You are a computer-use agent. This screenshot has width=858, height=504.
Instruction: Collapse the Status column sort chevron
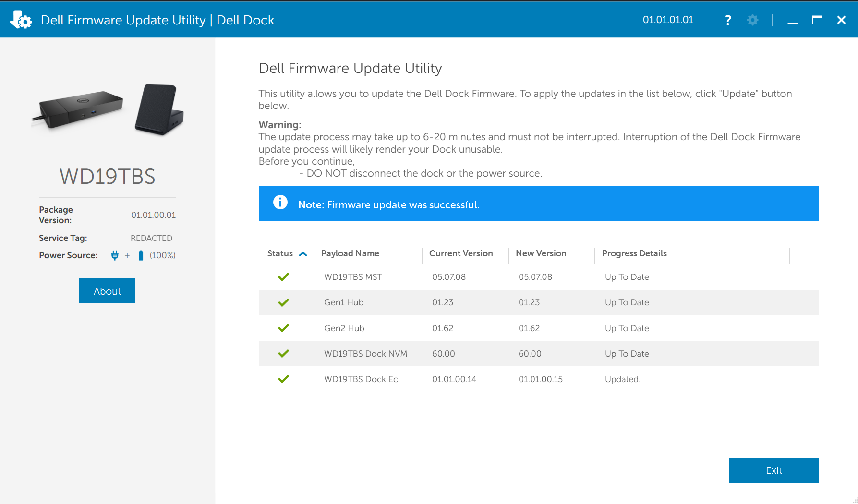(303, 253)
